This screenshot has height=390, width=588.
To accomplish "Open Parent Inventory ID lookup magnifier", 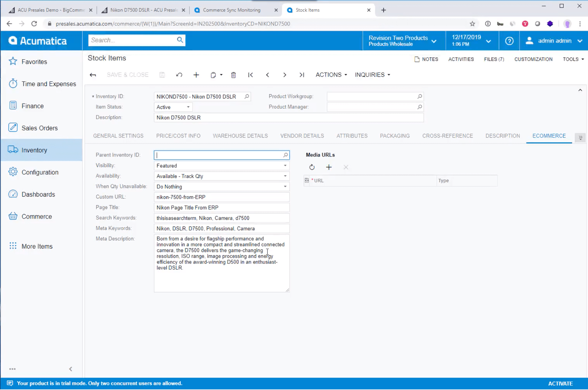I will pyautogui.click(x=286, y=155).
